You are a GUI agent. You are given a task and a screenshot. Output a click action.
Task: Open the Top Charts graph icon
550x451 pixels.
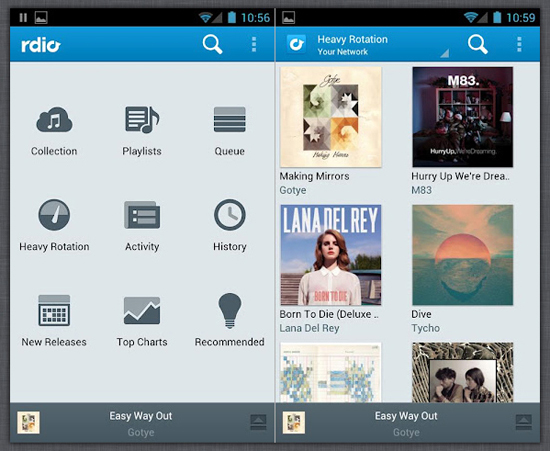(x=142, y=310)
